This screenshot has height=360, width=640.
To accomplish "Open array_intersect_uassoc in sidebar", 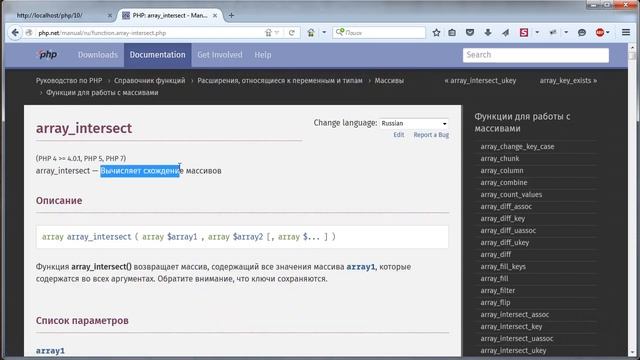I will [x=517, y=338].
